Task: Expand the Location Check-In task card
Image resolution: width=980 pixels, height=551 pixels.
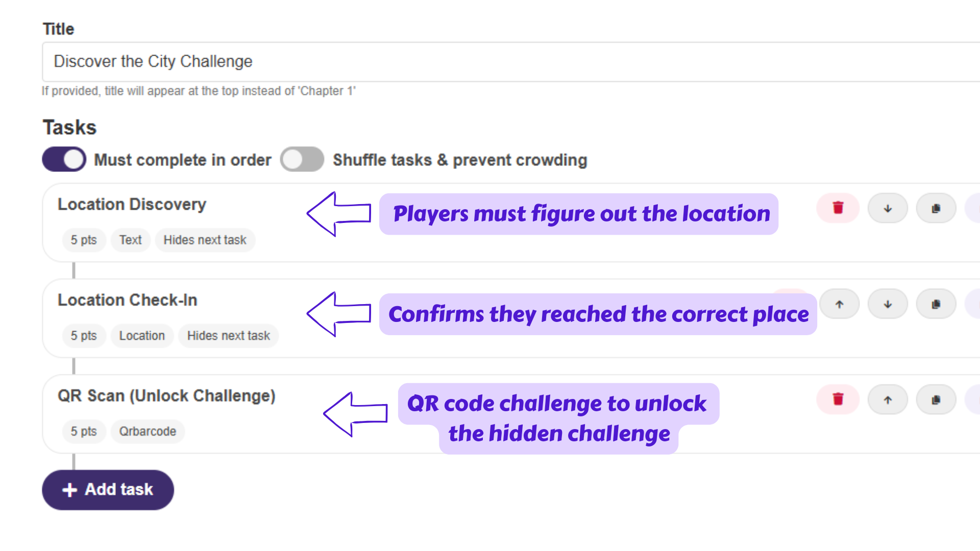Action: (128, 300)
